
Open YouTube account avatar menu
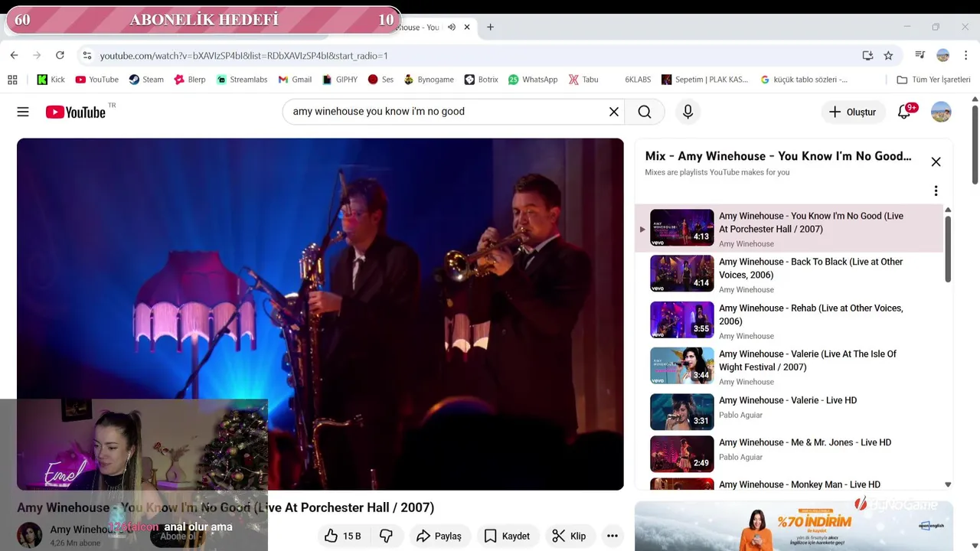941,112
